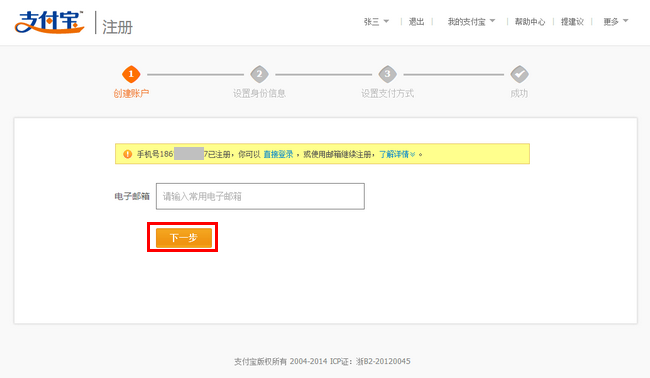Click the 设置支付方式 step label

pos(387,94)
